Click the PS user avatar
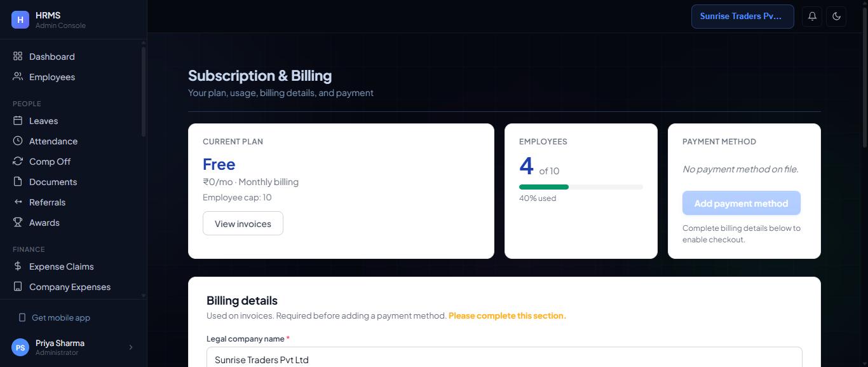The height and width of the screenshot is (367, 868). click(20, 347)
